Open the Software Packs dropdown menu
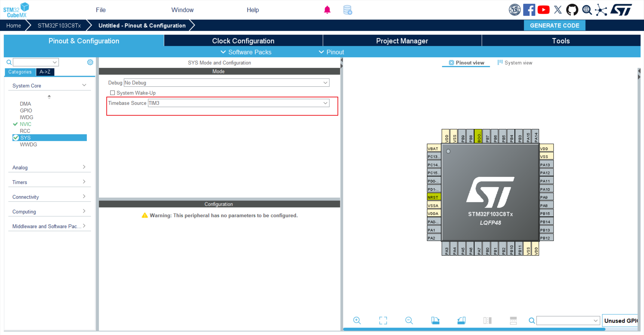 (246, 52)
